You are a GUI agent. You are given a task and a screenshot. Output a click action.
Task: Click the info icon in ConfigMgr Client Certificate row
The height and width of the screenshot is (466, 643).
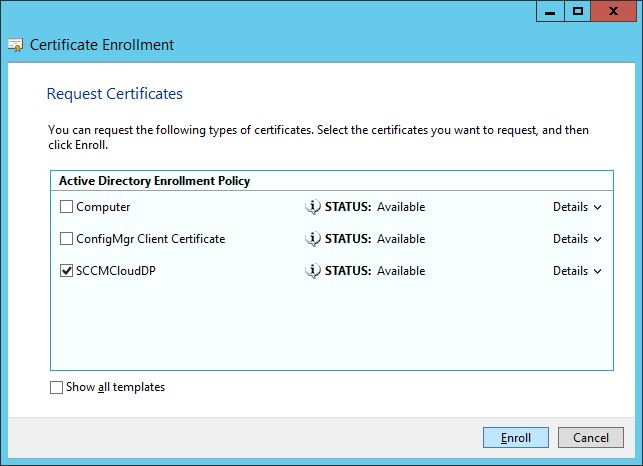click(x=312, y=239)
